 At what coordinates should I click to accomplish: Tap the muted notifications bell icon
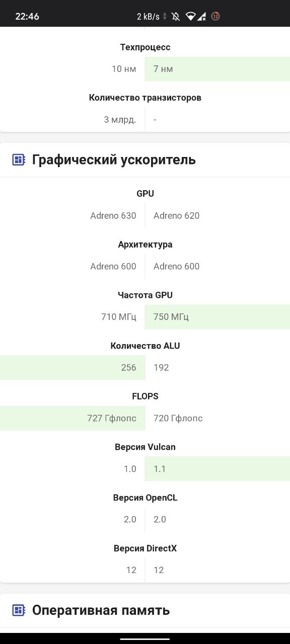point(176,17)
